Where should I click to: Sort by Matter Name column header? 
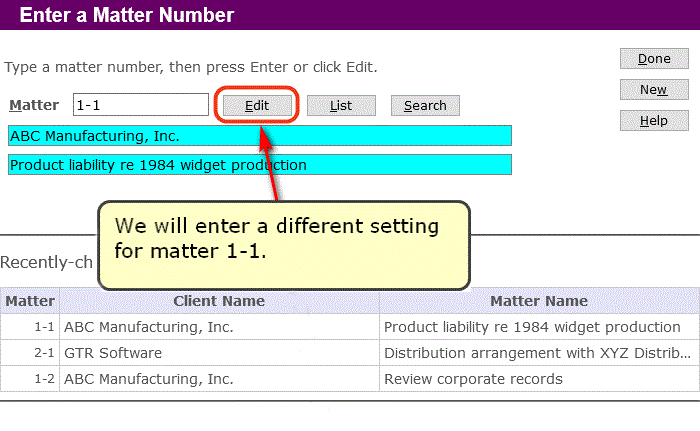539,301
